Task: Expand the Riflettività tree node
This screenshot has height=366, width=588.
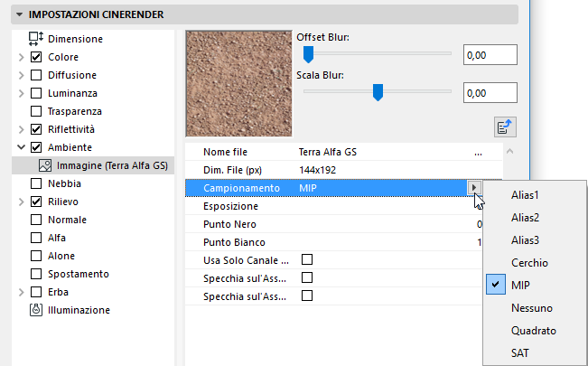Action: click(x=21, y=129)
